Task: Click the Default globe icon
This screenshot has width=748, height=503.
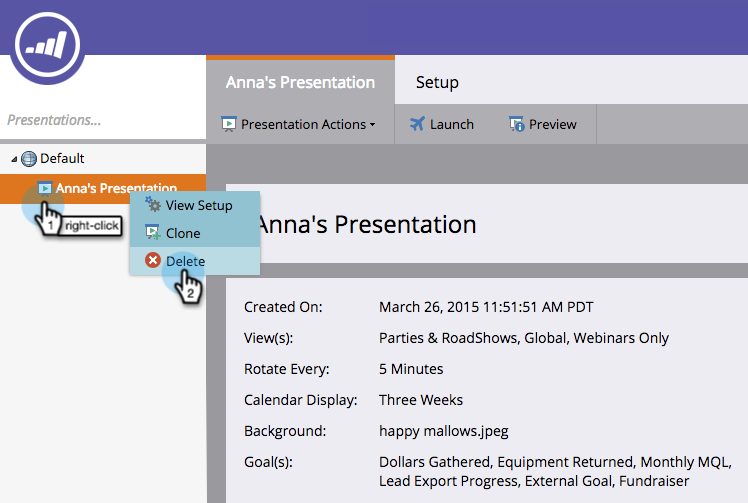Action: click(29, 158)
